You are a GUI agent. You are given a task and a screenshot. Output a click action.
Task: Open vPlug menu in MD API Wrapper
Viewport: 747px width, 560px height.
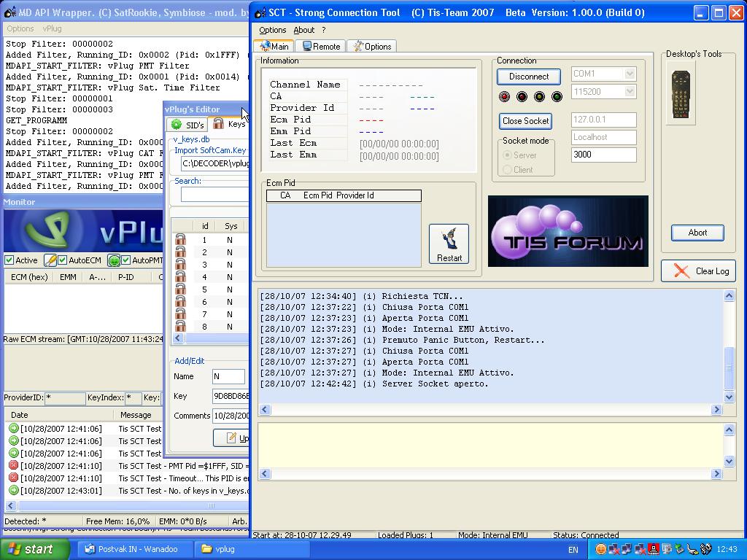(x=52, y=28)
